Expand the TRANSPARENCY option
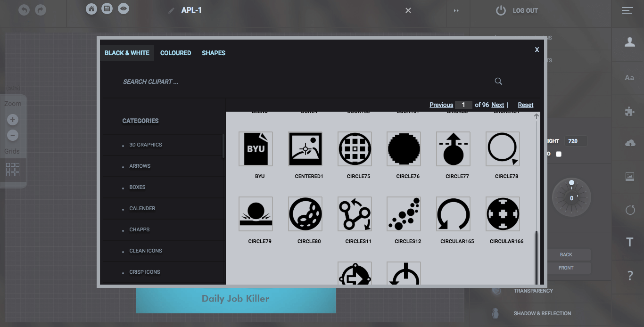 click(x=533, y=291)
